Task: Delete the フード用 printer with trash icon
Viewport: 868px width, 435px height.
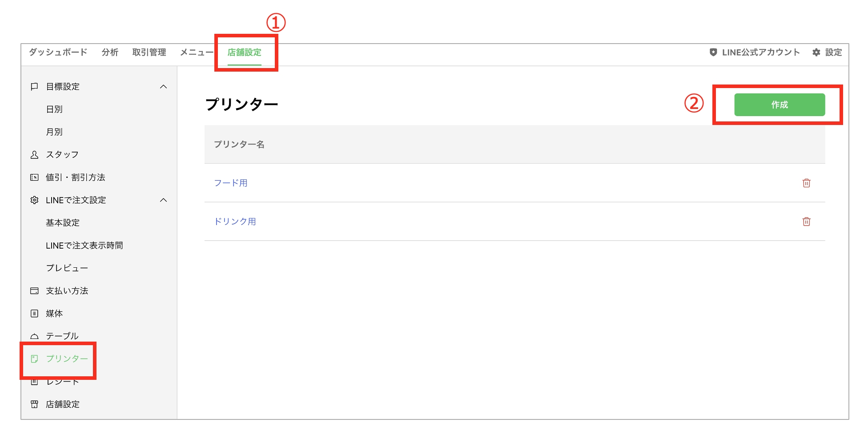Action: [x=806, y=183]
